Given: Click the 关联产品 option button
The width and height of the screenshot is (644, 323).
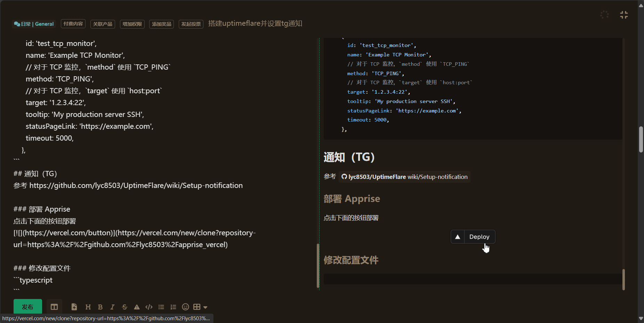Looking at the screenshot, I should coord(103,24).
